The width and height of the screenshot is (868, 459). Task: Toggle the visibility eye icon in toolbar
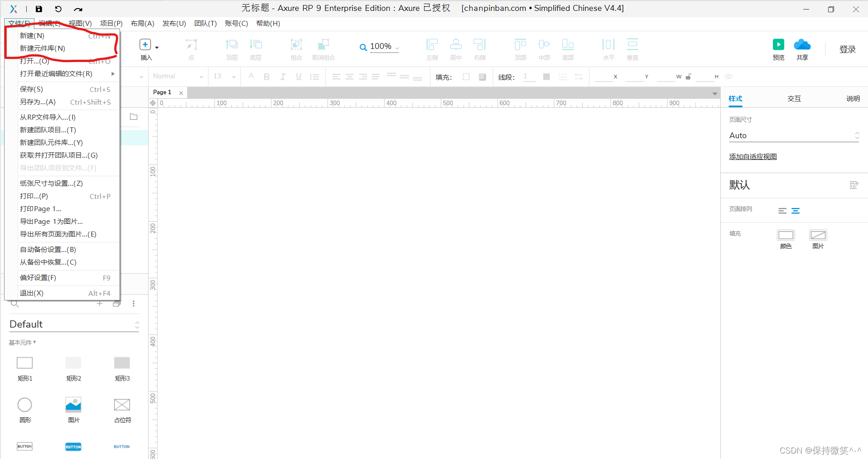click(729, 77)
